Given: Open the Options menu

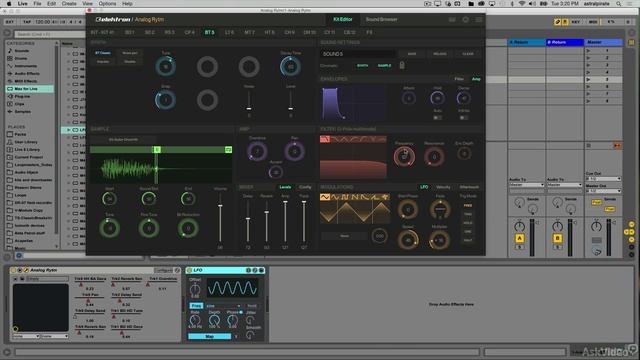Looking at the screenshot, I should (107, 4).
